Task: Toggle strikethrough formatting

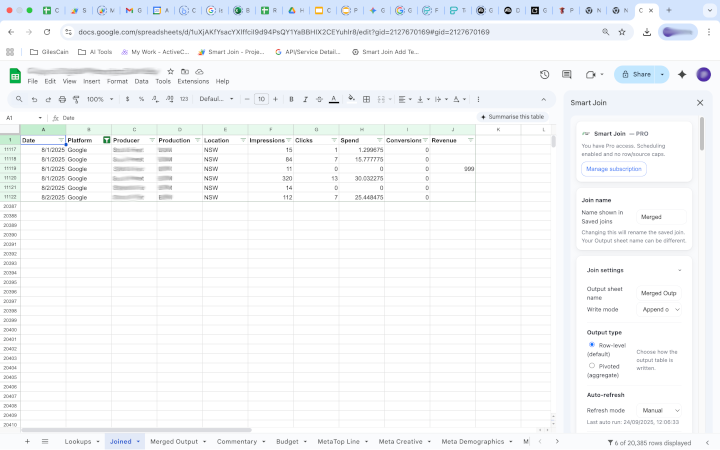Action: 319,99
